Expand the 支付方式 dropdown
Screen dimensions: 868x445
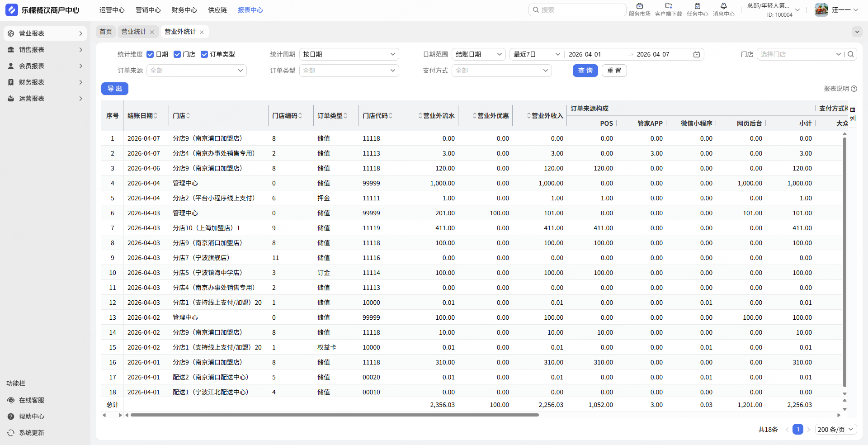pyautogui.click(x=501, y=71)
